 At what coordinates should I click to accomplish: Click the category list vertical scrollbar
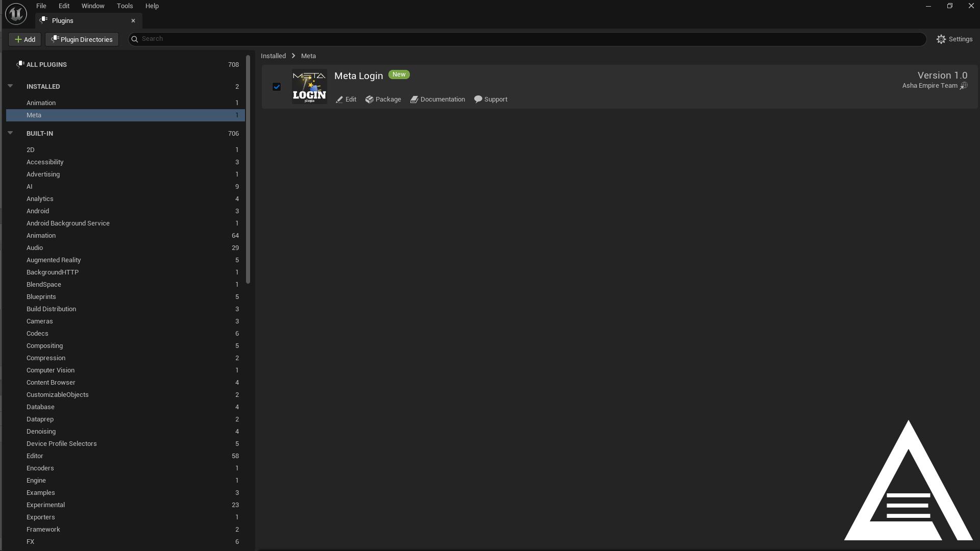click(248, 169)
